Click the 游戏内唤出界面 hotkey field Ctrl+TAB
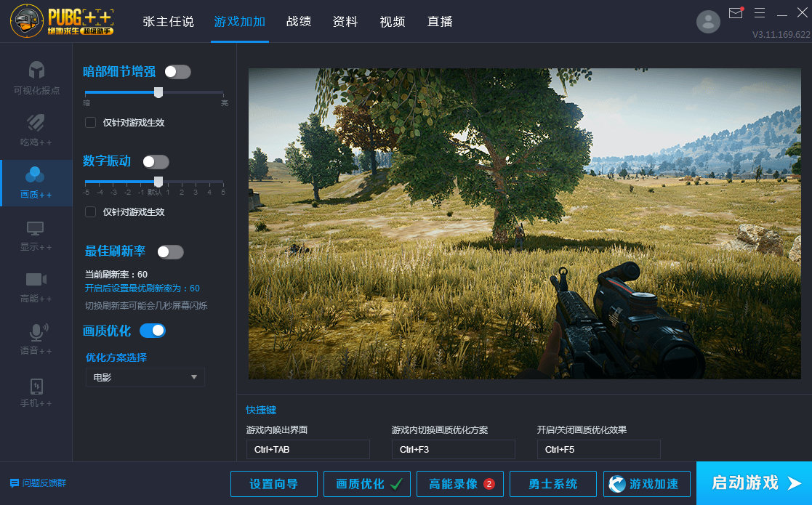812x505 pixels. click(308, 449)
